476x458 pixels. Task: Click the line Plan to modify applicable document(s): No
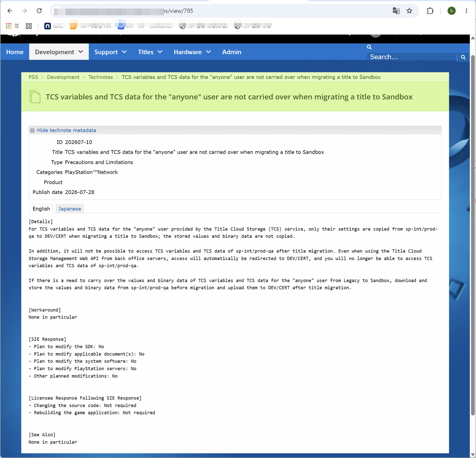(x=87, y=354)
